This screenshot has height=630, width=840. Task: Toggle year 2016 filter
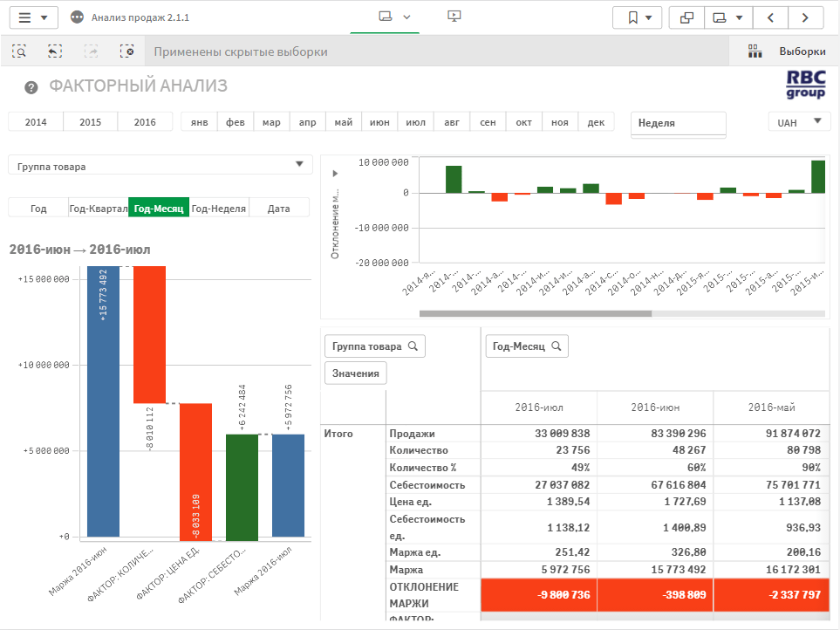pyautogui.click(x=145, y=122)
